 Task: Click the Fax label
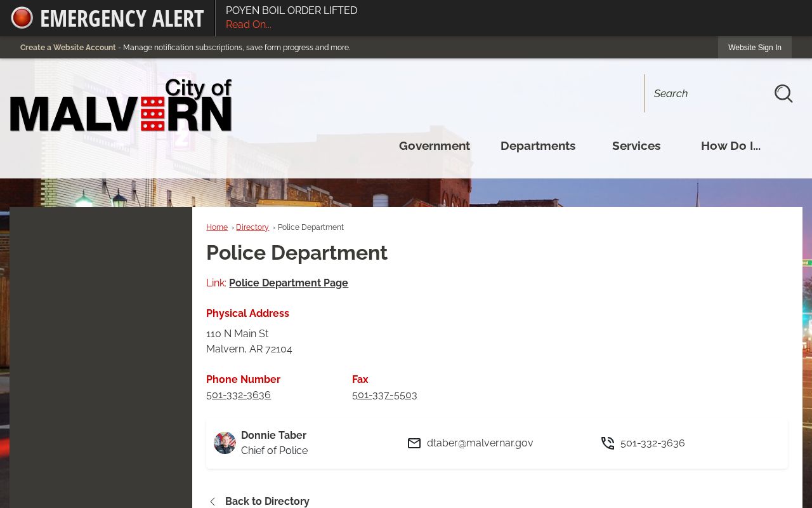(x=360, y=380)
